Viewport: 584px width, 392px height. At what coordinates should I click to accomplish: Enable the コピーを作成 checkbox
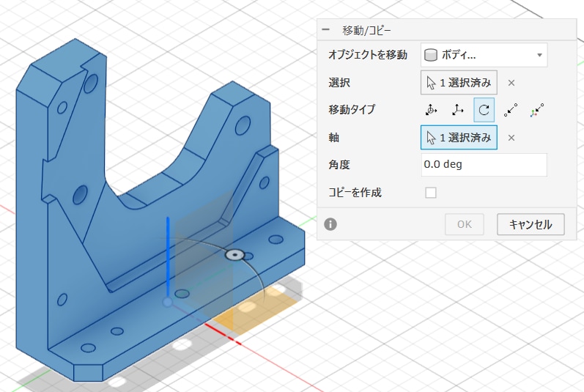431,193
